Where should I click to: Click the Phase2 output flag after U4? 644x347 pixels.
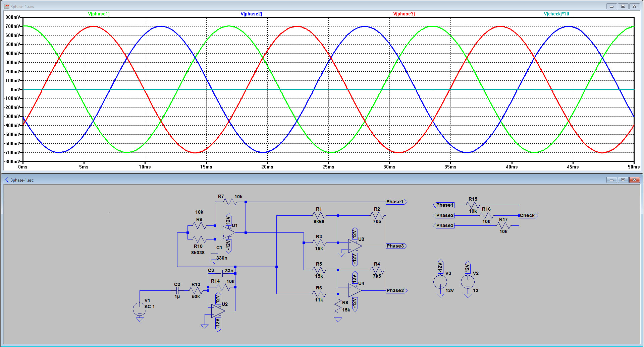(396, 290)
